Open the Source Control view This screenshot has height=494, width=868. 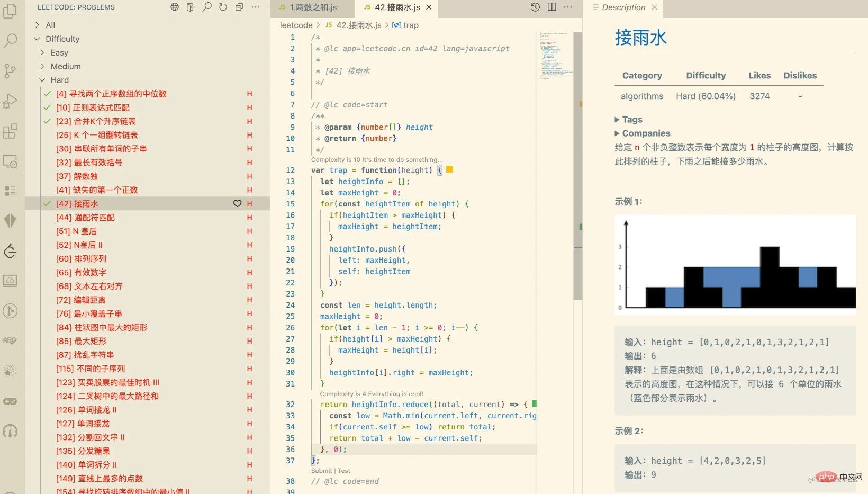click(x=10, y=70)
